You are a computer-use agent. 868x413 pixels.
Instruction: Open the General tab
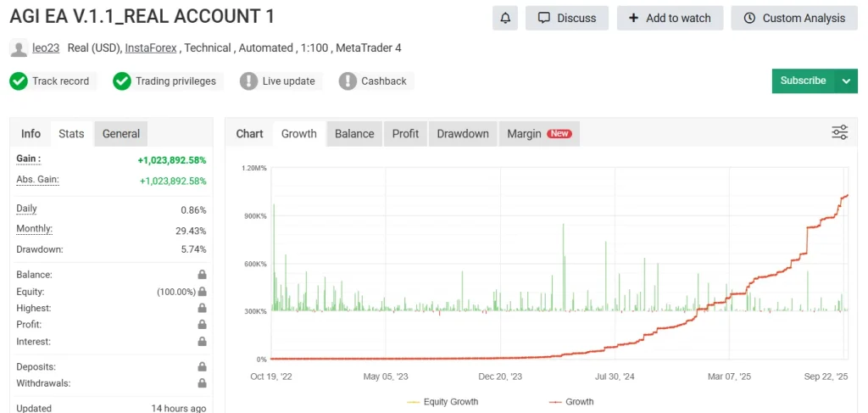(121, 134)
